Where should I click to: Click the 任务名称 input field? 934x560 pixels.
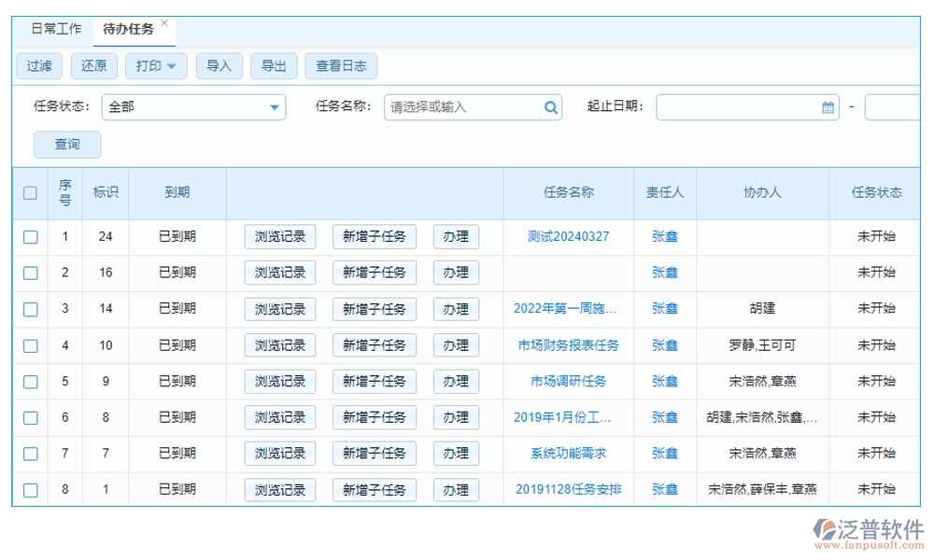[x=458, y=108]
